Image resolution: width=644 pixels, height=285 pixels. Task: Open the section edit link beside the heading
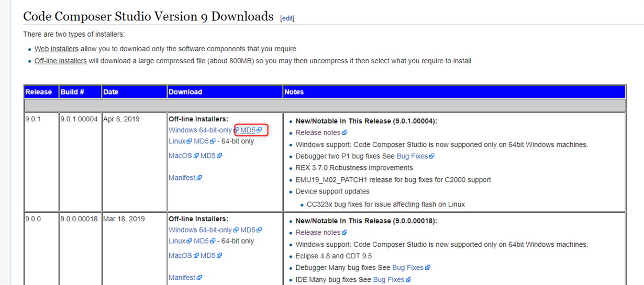287,18
